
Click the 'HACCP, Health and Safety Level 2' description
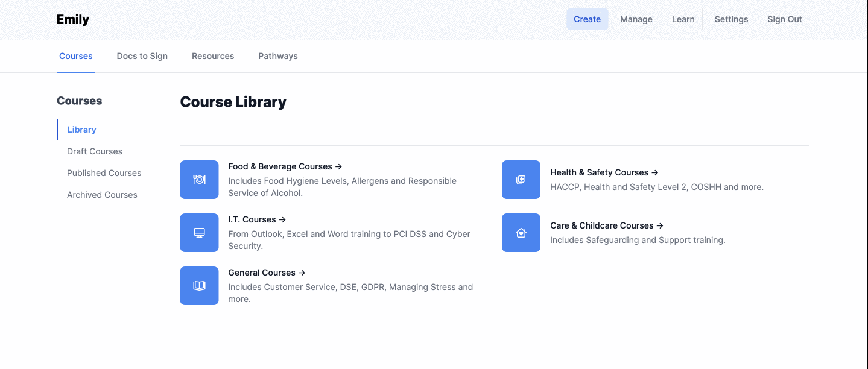click(657, 187)
